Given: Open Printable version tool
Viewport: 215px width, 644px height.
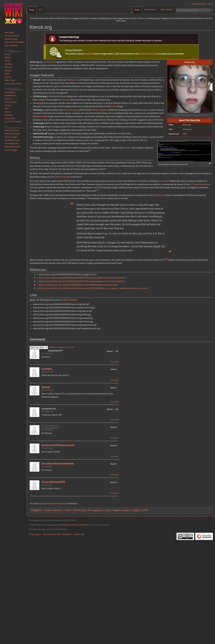Looking at the screenshot, I should [13, 140].
